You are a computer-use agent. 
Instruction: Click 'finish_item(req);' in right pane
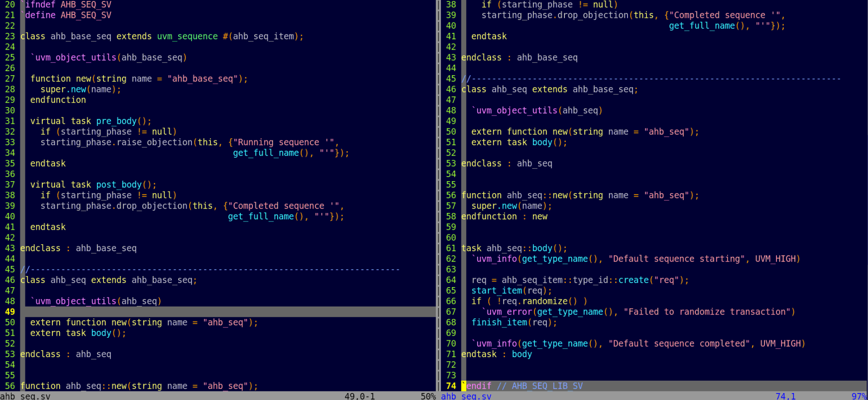point(514,322)
